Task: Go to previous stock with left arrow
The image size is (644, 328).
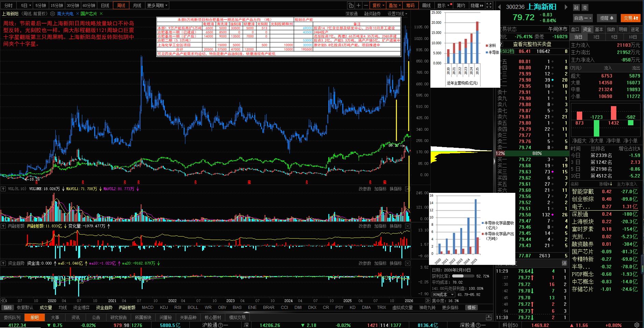Action: [499, 7]
